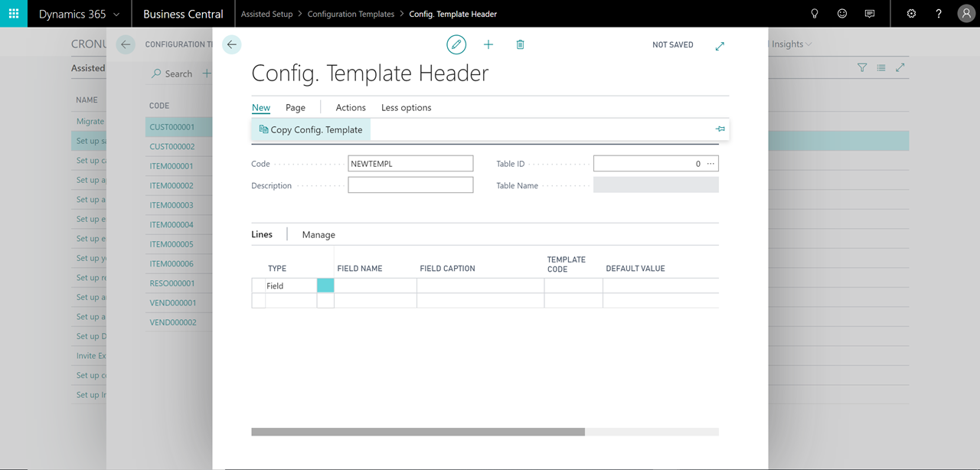Viewport: 980px width, 470px height.
Task: Pin the Copy Config. Template action bar
Action: 720,129
